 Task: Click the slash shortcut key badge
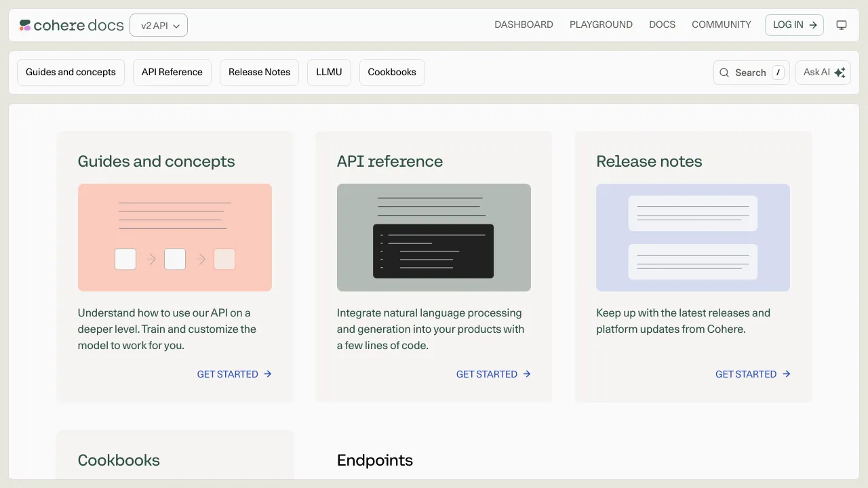click(778, 73)
